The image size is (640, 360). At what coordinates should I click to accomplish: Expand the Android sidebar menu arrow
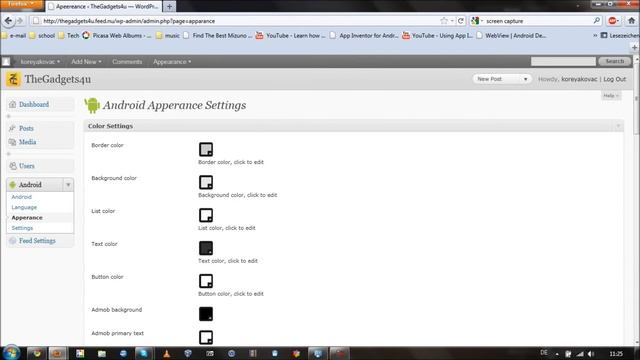pos(68,185)
